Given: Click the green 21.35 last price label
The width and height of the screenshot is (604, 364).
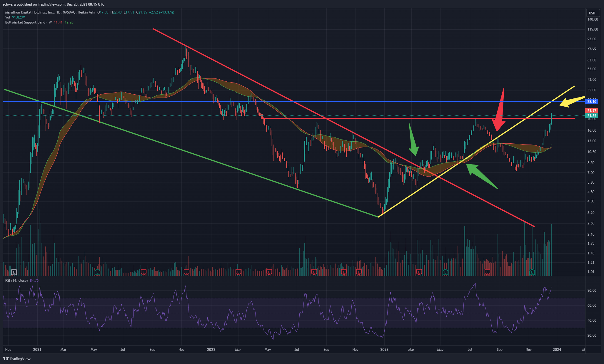Looking at the screenshot, I should pos(592,116).
